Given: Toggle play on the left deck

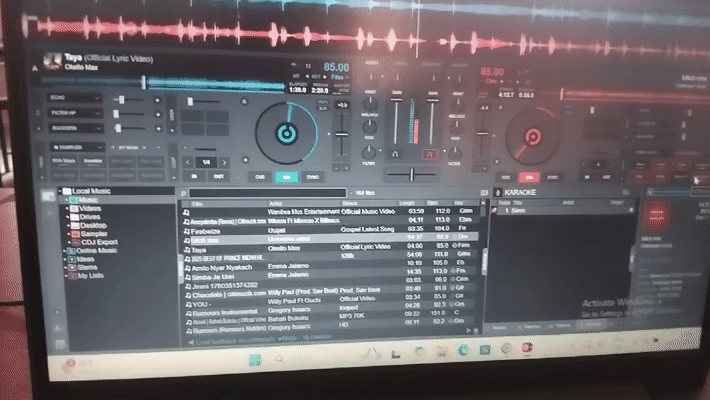Looking at the screenshot, I should 286,177.
